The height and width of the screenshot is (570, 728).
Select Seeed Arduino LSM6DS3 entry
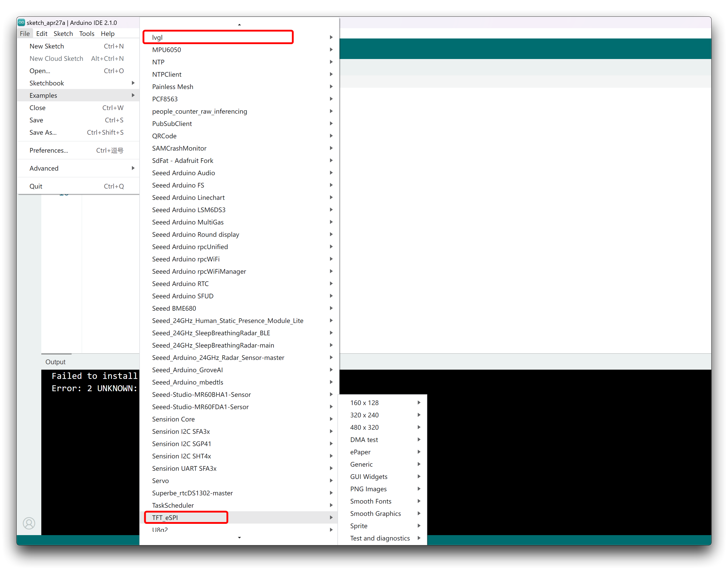pyautogui.click(x=239, y=210)
